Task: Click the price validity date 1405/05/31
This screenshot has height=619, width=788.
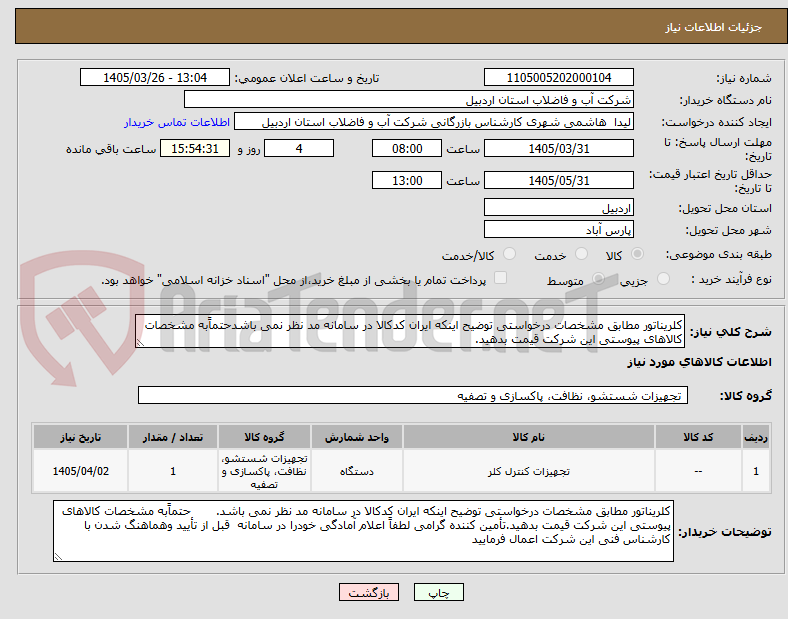Action: tap(559, 180)
